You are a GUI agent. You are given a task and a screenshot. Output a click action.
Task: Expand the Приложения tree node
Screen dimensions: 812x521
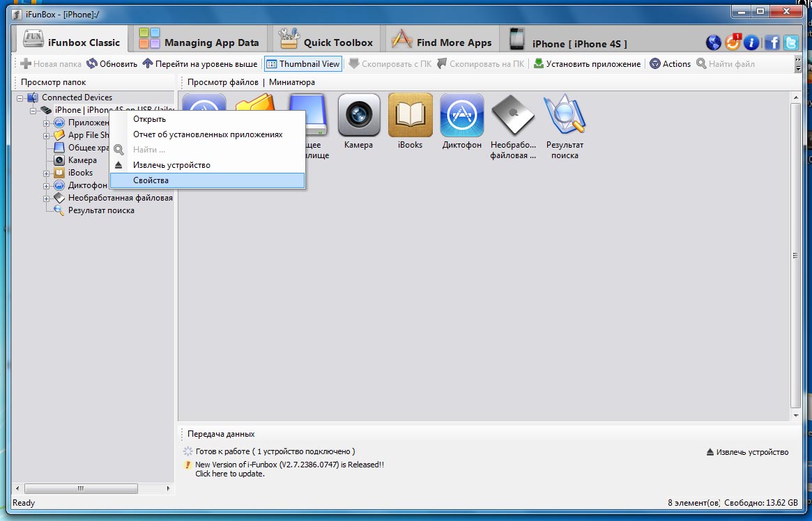pos(46,123)
